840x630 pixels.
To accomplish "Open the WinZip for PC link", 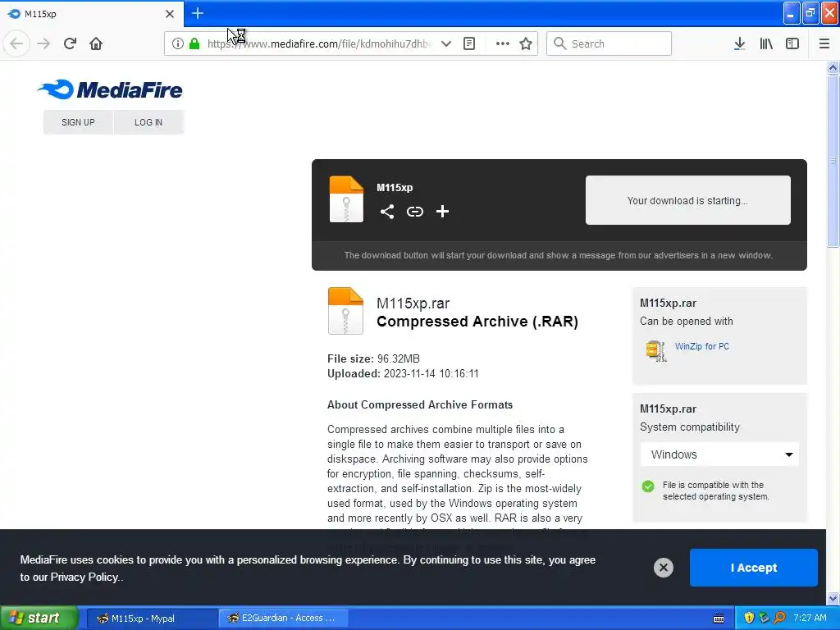I will (x=702, y=346).
